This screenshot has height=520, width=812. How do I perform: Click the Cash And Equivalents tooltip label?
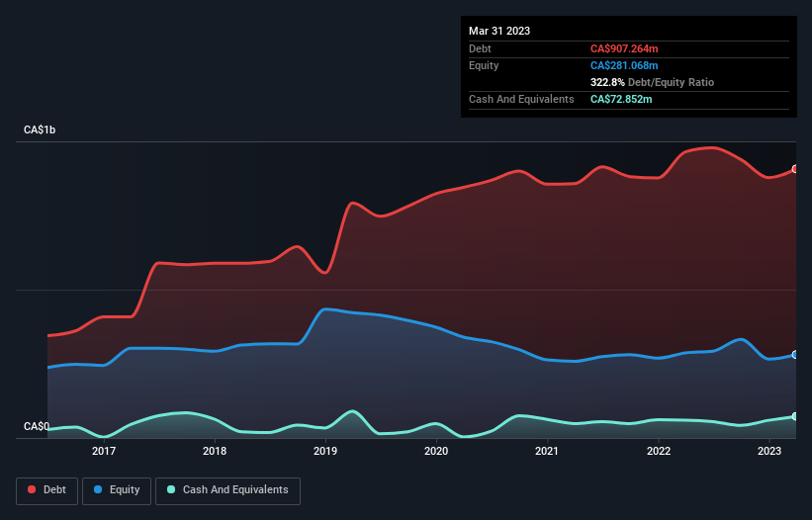pyautogui.click(x=521, y=99)
